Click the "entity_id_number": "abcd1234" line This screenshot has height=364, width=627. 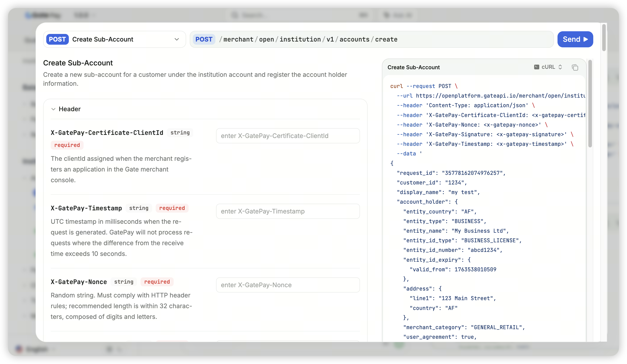coord(453,250)
